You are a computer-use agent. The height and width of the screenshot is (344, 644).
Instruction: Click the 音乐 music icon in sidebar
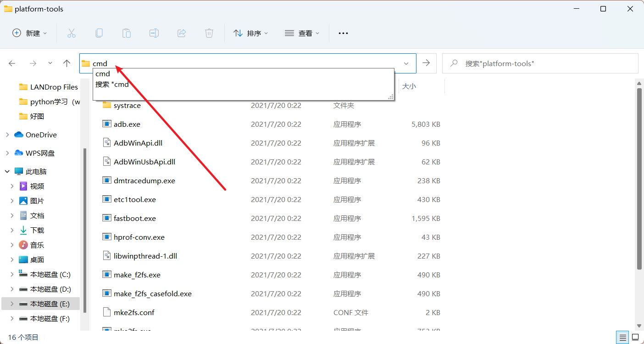point(23,245)
